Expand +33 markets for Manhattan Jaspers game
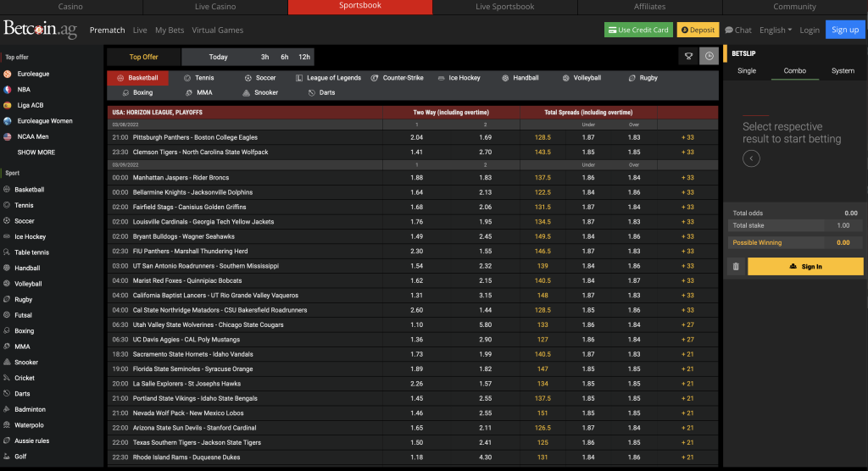 [687, 178]
